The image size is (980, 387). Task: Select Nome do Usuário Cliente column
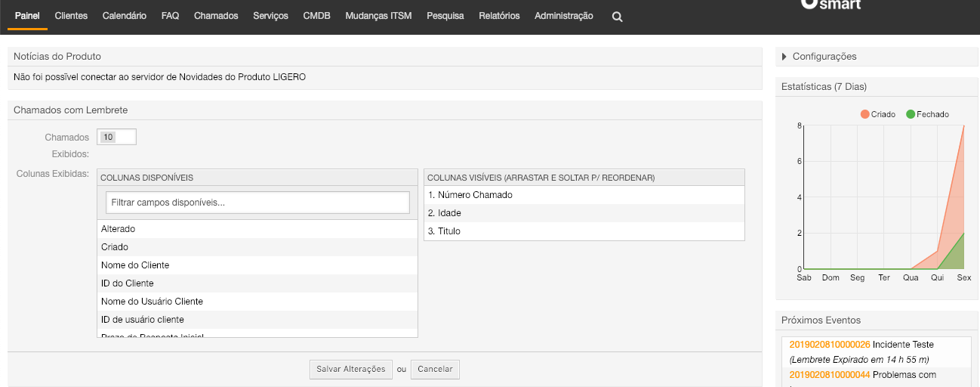coord(257,302)
